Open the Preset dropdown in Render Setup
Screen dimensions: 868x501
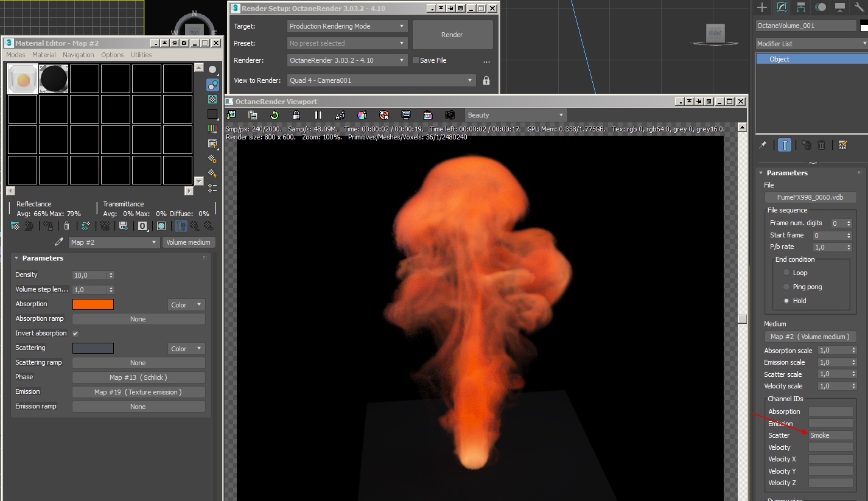[347, 43]
